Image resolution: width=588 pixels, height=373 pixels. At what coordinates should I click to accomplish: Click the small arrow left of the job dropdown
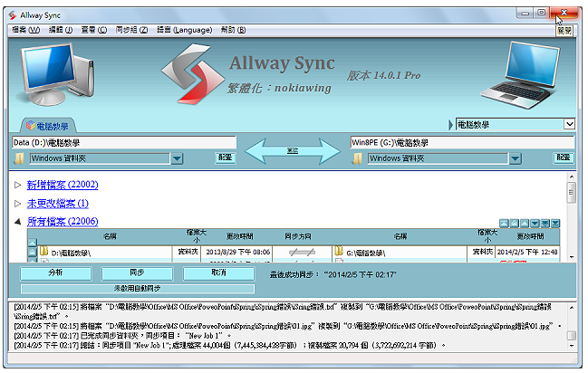click(451, 124)
